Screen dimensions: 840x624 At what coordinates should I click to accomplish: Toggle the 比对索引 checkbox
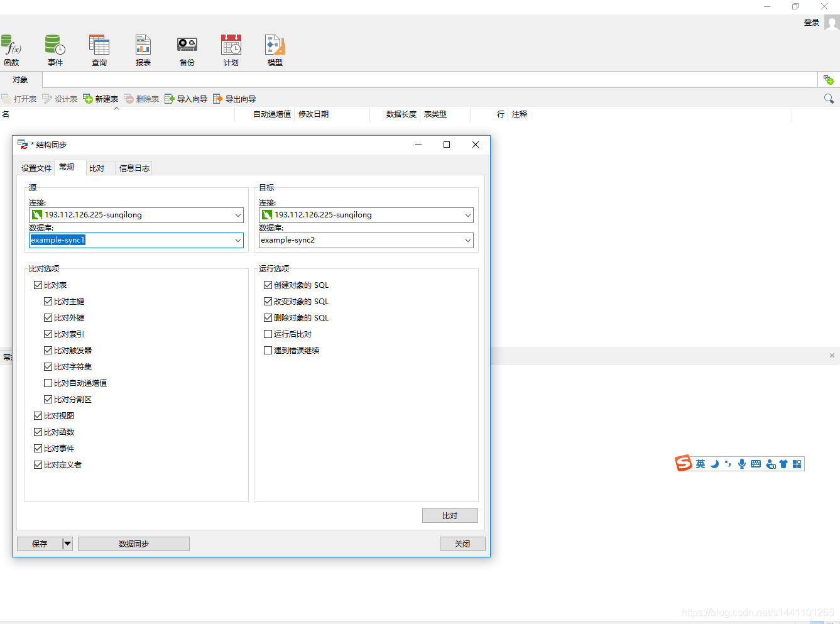tap(48, 334)
